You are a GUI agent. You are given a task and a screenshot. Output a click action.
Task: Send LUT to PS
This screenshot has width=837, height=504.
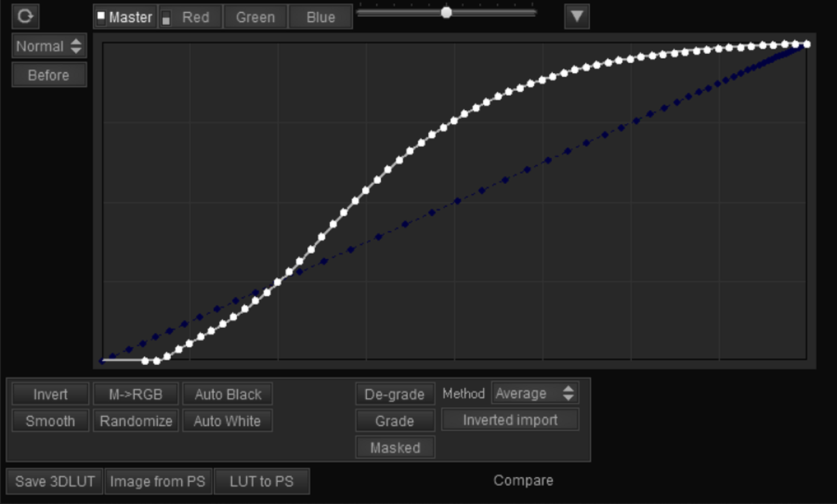tap(262, 482)
